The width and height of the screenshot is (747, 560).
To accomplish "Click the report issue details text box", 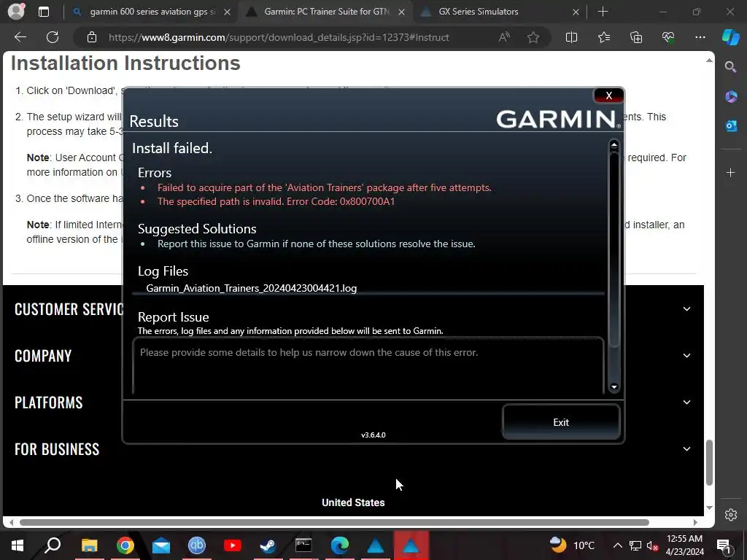I will pos(368,365).
